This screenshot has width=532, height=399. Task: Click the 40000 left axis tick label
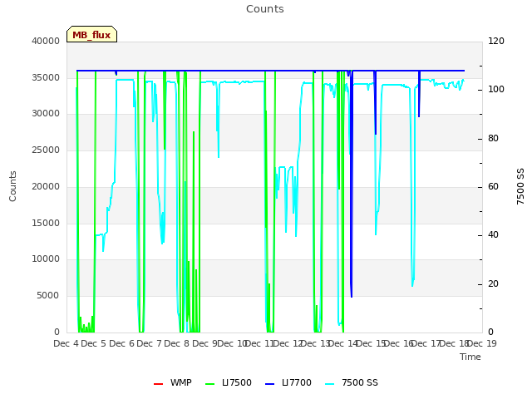(x=46, y=41)
